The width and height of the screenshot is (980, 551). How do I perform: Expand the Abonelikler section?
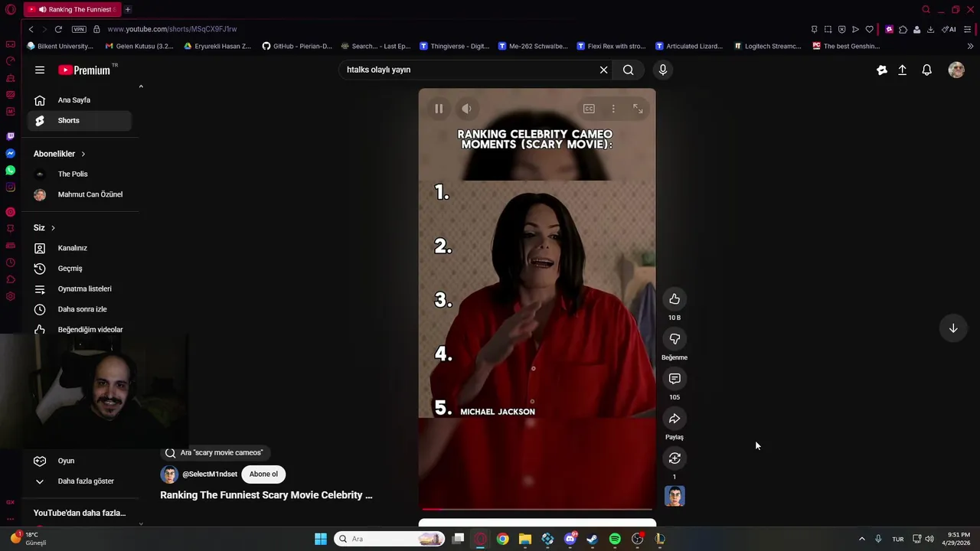click(x=60, y=154)
